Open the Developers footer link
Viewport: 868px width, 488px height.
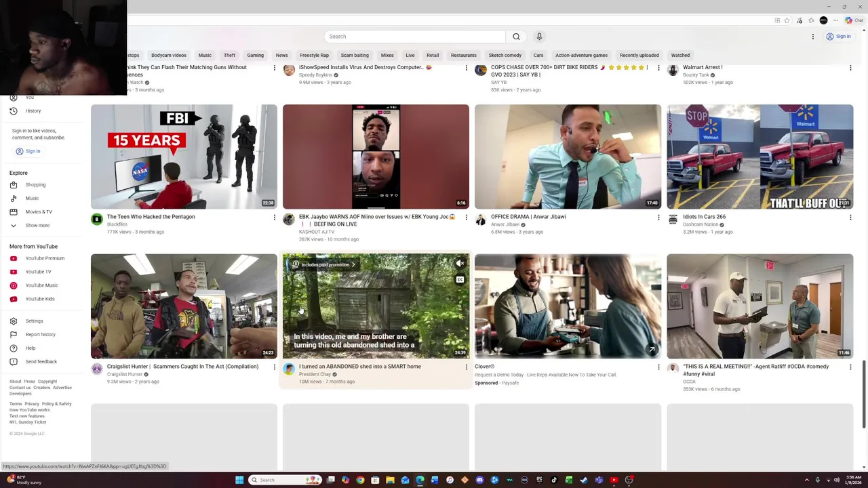click(x=20, y=394)
